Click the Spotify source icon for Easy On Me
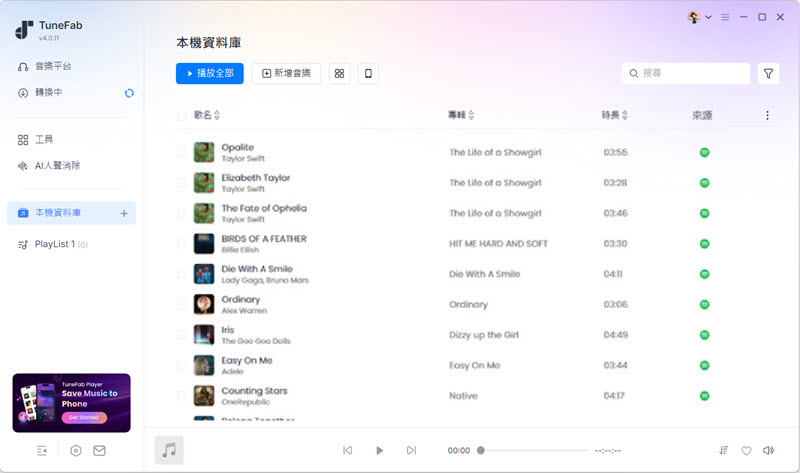The image size is (800, 473). click(x=705, y=365)
